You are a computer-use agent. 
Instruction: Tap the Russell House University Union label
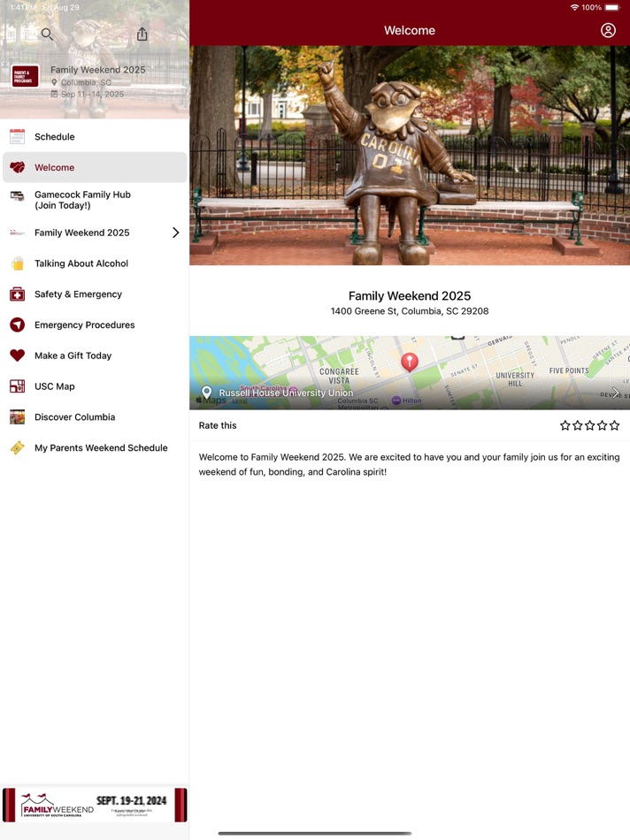pyautogui.click(x=286, y=393)
